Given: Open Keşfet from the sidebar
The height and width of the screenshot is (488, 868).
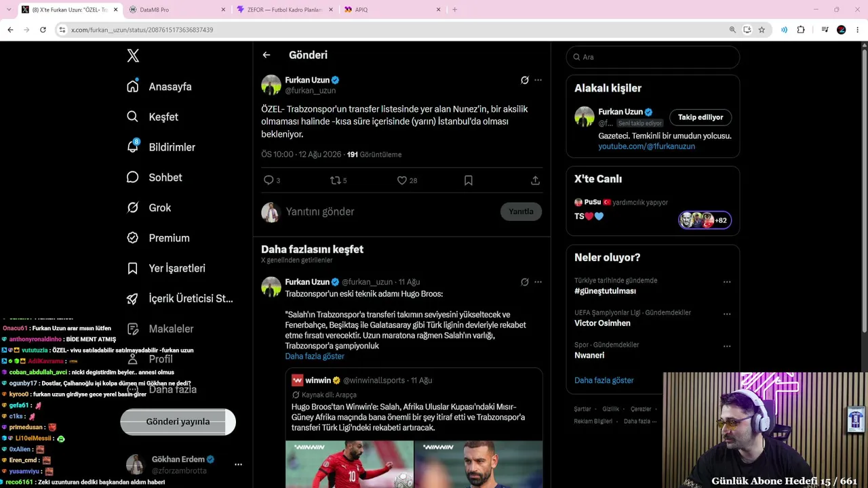Looking at the screenshot, I should [153, 117].
